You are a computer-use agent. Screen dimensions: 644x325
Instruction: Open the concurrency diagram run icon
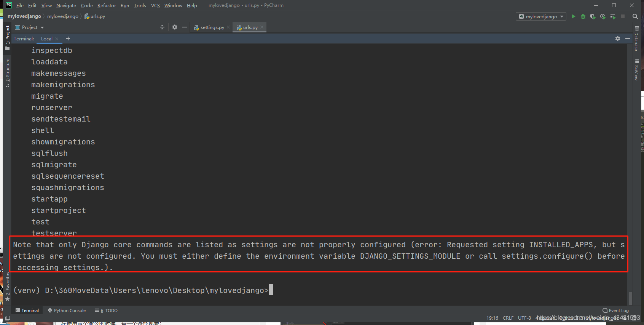tap(613, 16)
